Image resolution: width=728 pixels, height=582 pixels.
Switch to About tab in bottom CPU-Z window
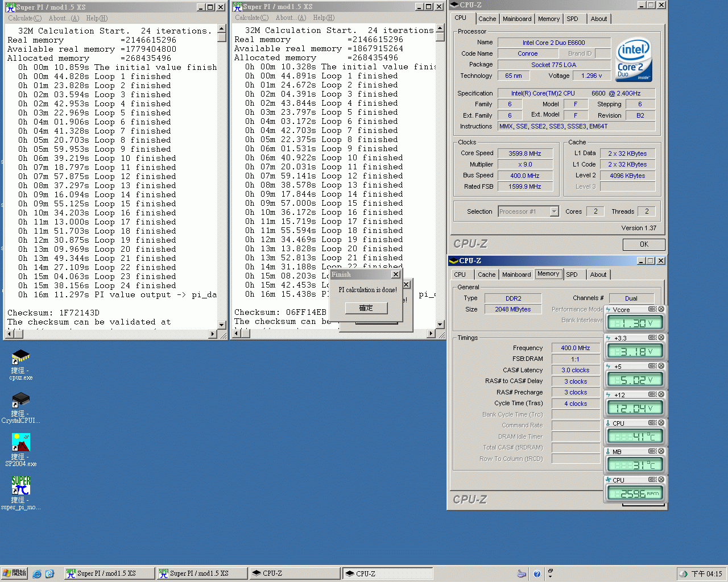598,275
